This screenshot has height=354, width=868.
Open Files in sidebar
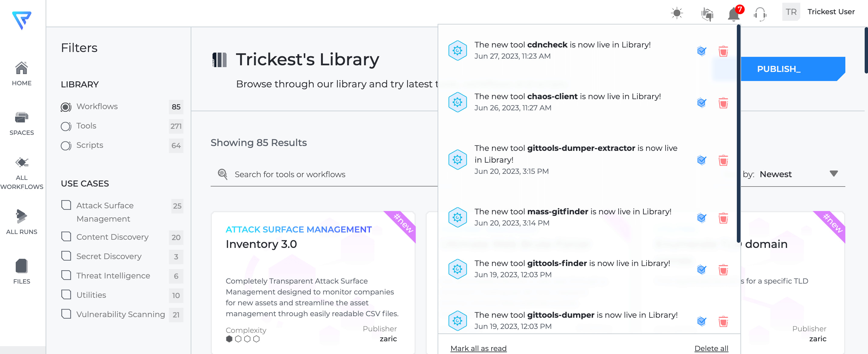click(21, 272)
